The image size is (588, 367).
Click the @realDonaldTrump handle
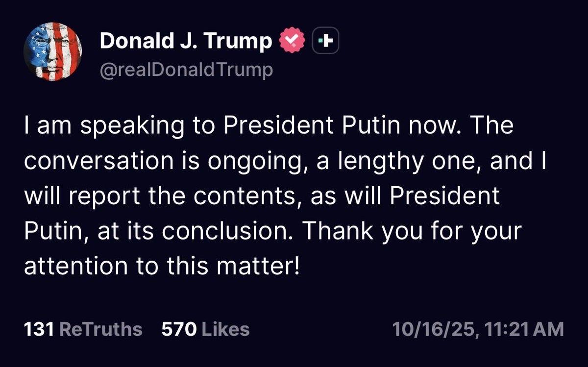[186, 70]
